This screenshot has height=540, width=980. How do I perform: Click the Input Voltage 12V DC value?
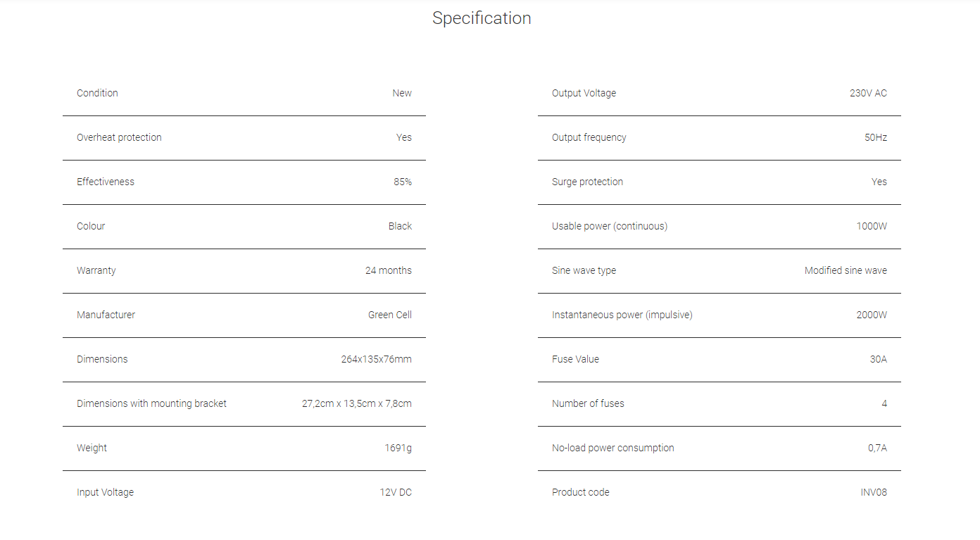click(396, 492)
